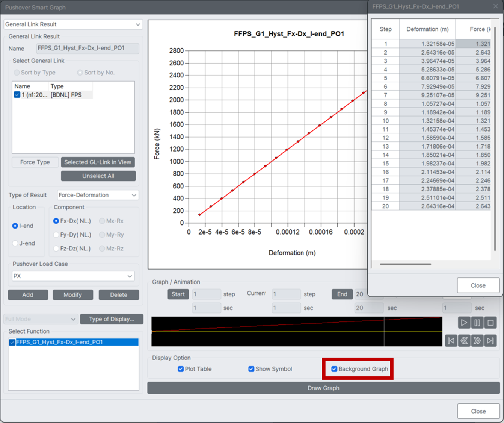The image size is (504, 423).
Task: Enable the Background Graph display option
Action: [334, 369]
